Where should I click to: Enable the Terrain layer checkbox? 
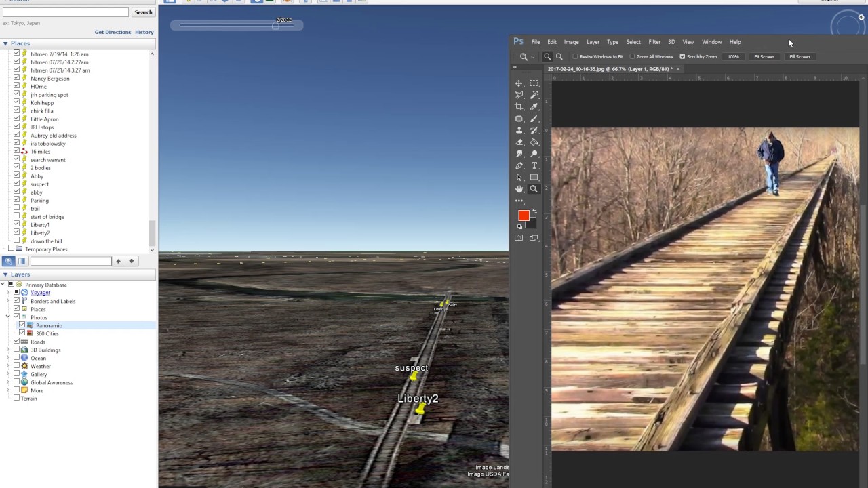16,399
